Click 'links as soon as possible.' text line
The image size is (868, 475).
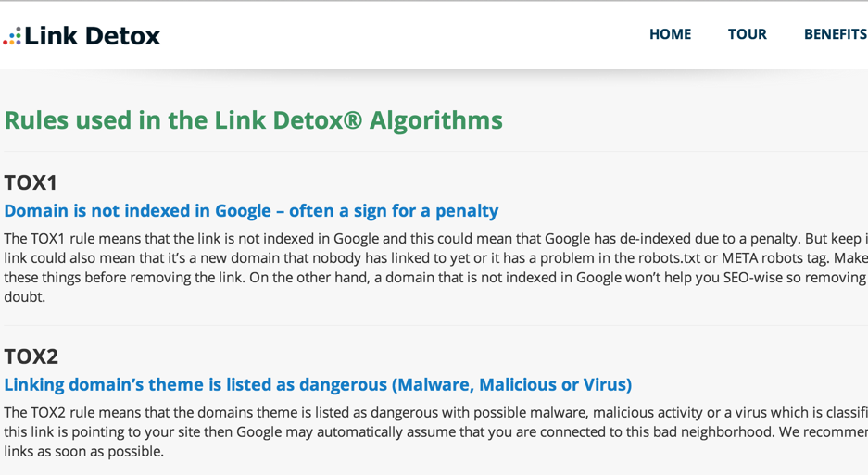(84, 451)
